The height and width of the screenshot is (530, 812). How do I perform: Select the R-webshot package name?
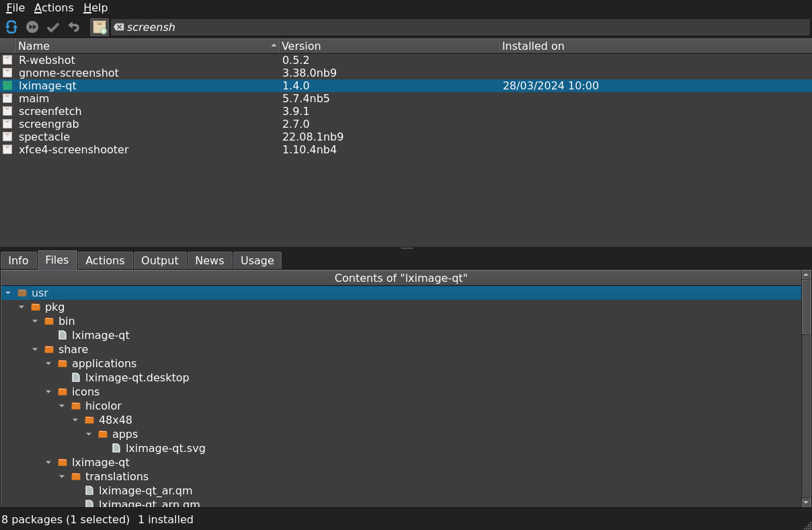(47, 60)
